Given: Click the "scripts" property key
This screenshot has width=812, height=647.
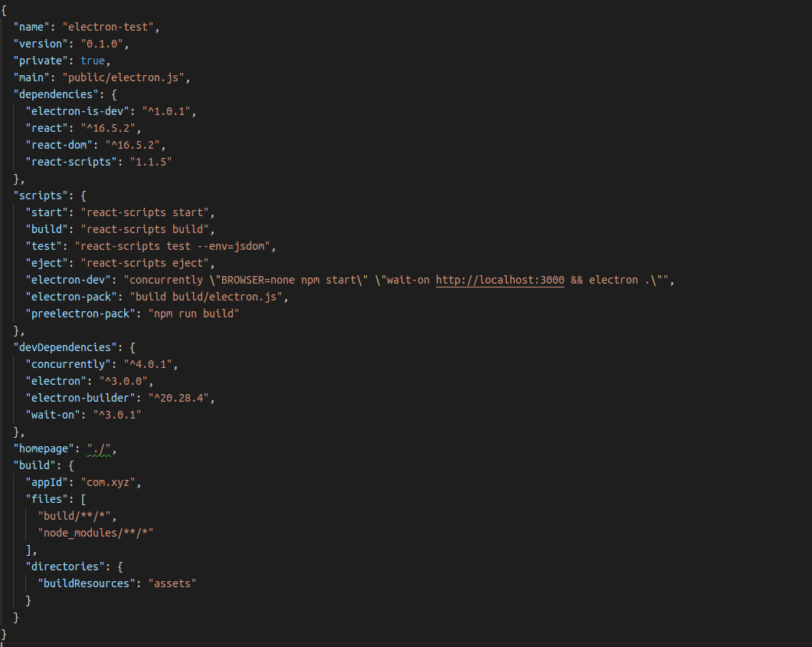Looking at the screenshot, I should 44,195.
